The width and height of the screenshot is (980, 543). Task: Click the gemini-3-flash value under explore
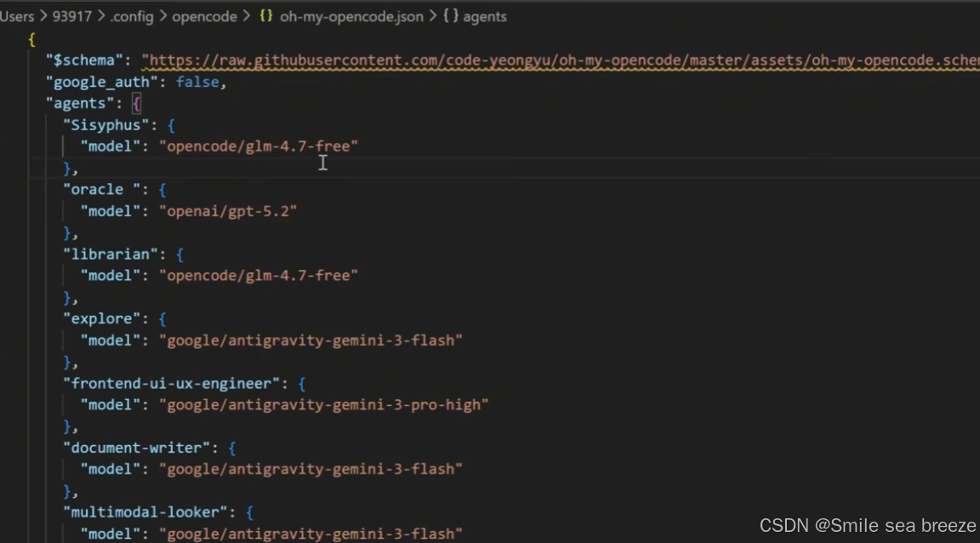tap(311, 340)
